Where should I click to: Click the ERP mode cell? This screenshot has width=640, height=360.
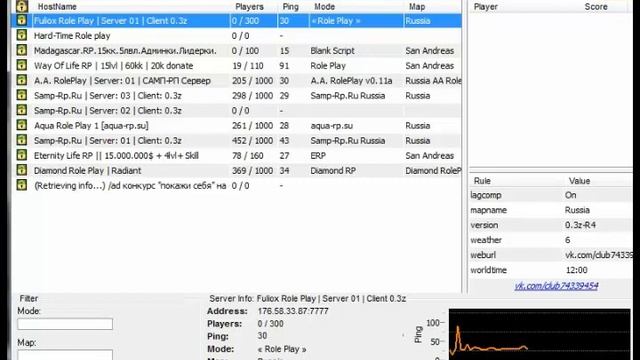tap(318, 156)
